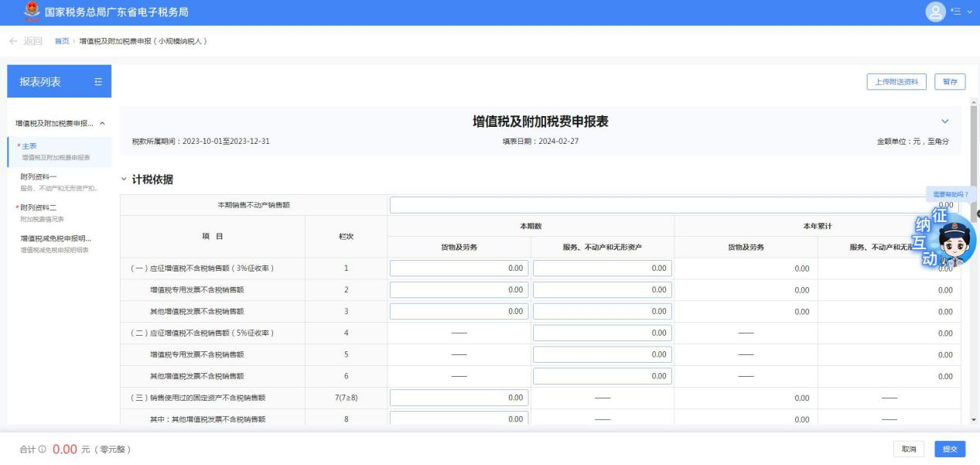This screenshot has height=465, width=980.
Task: Collapse the 增值税及附加税费申报 tree group
Action: pos(104,123)
